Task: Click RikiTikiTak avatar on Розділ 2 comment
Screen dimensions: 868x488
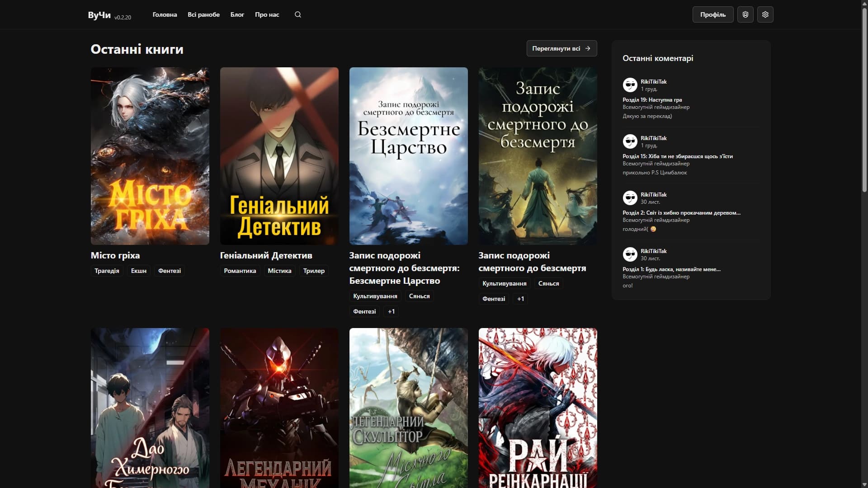Action: point(630,198)
